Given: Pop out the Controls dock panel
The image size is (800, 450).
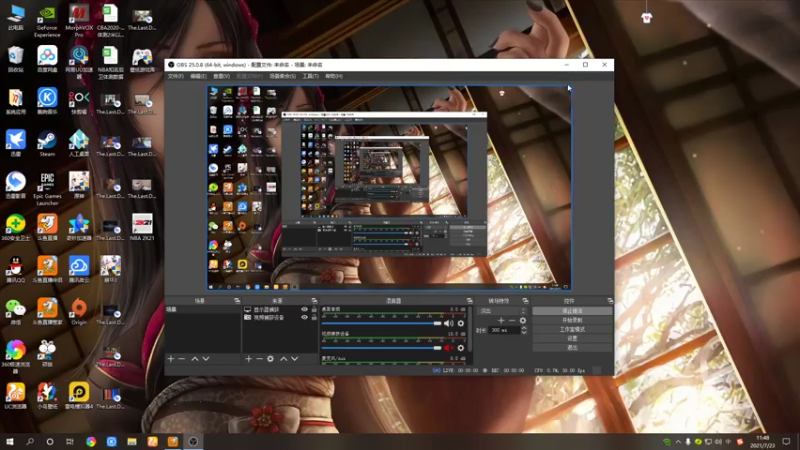Looking at the screenshot, I should coord(610,301).
